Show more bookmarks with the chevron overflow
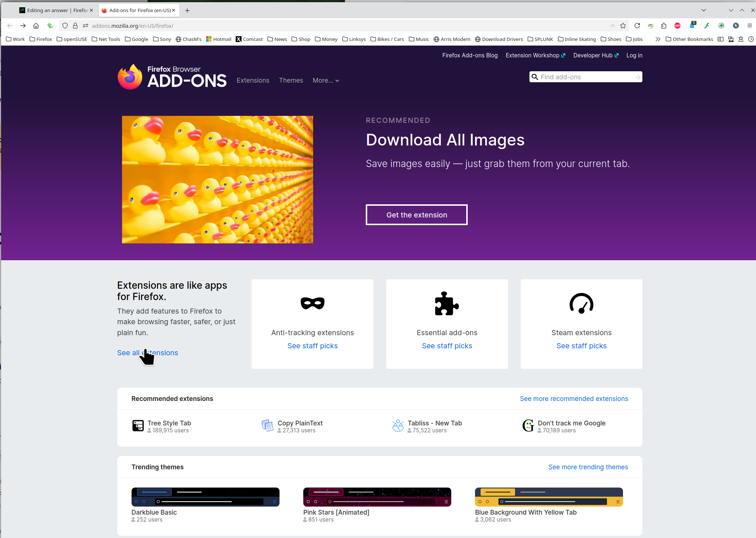Image resolution: width=756 pixels, height=538 pixels. [x=658, y=39]
